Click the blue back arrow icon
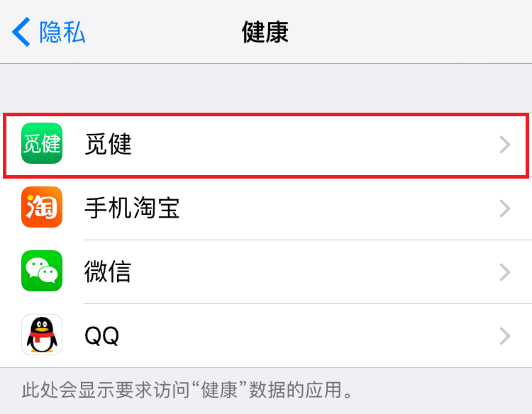The height and width of the screenshot is (414, 532). click(x=21, y=32)
